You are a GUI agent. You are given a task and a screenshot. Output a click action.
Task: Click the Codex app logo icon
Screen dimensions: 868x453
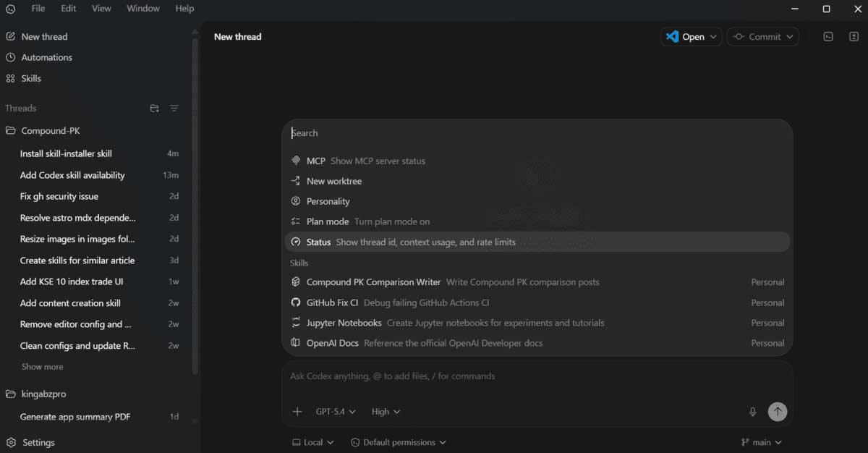click(10, 9)
